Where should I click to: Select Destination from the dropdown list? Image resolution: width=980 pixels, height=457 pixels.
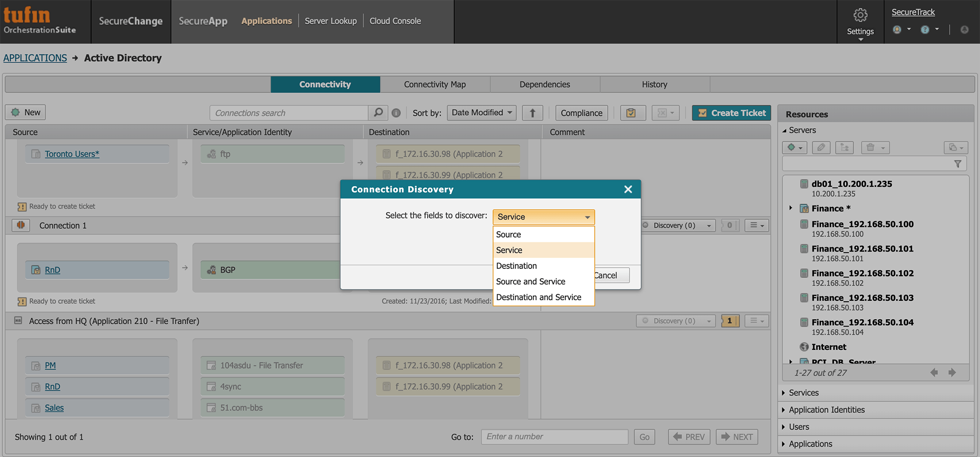543,266
